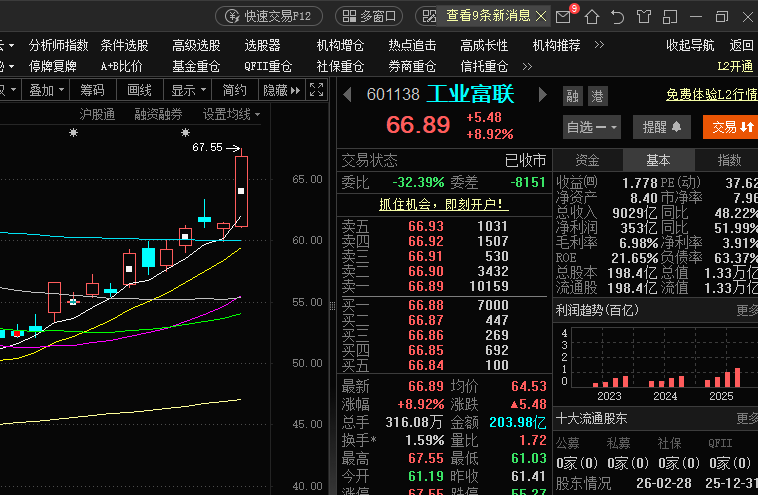Select 画线 drawing tool
The width and height of the screenshot is (758, 495).
tap(139, 90)
